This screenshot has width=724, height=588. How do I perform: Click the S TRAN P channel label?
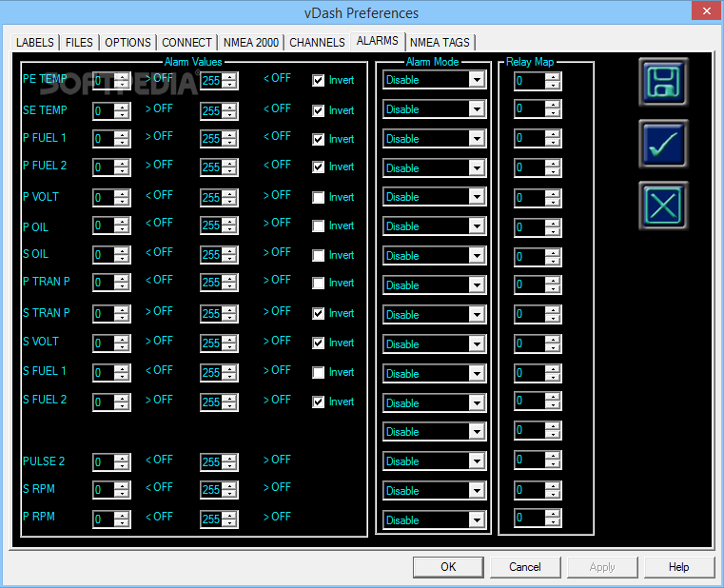pos(47,313)
